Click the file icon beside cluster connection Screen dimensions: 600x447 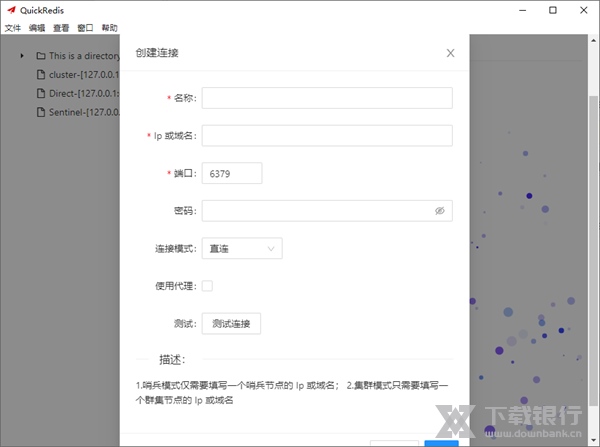pos(41,75)
